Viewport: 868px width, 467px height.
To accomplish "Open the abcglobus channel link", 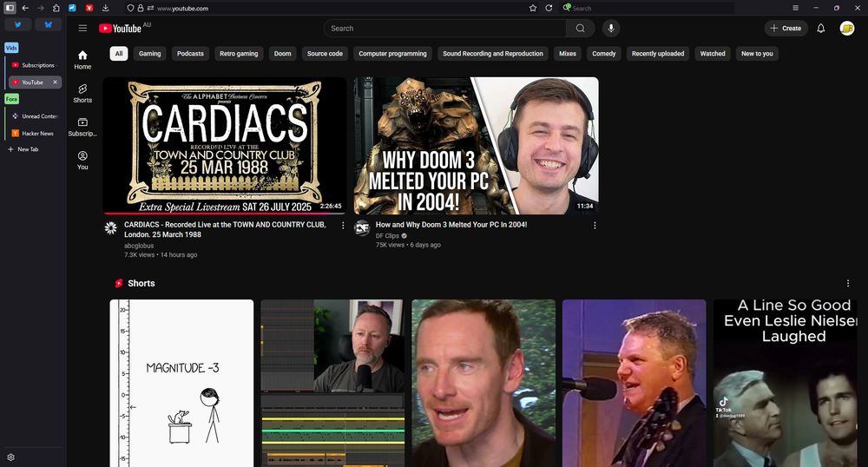I will point(139,246).
